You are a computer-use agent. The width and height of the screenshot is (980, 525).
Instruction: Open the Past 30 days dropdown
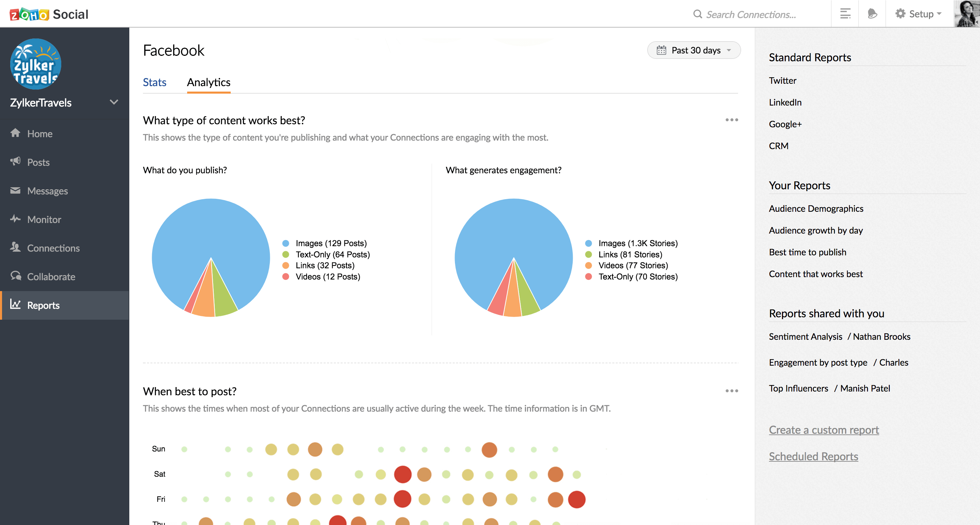point(693,50)
